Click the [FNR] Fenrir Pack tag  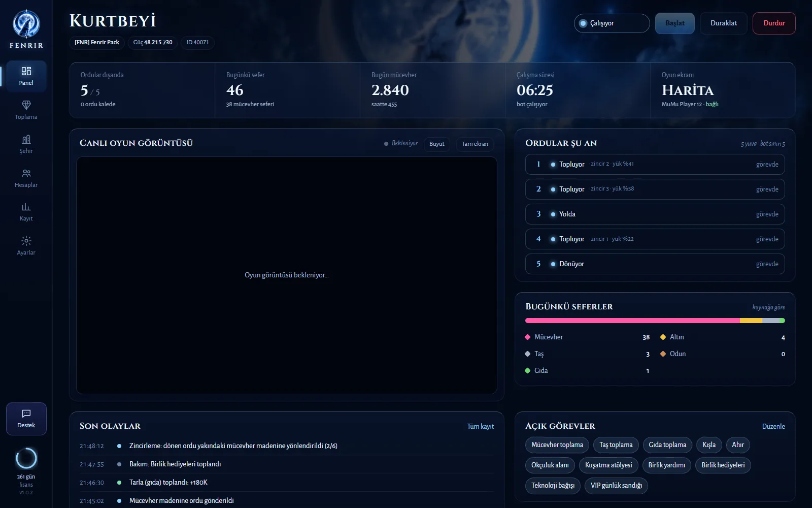(x=97, y=43)
